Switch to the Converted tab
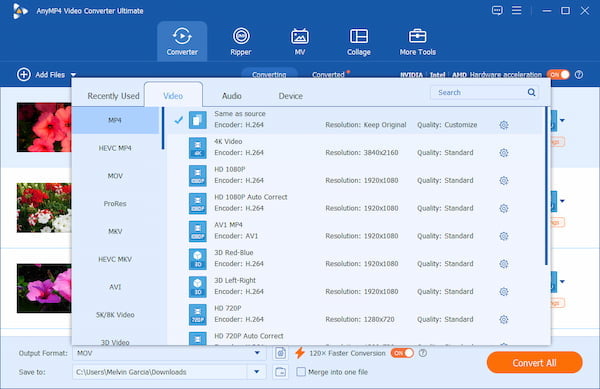 coord(328,74)
